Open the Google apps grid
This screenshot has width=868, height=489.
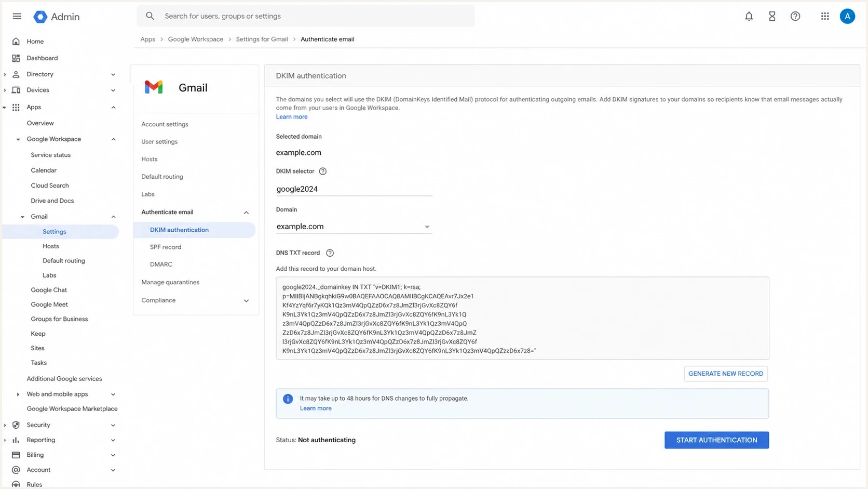825,16
